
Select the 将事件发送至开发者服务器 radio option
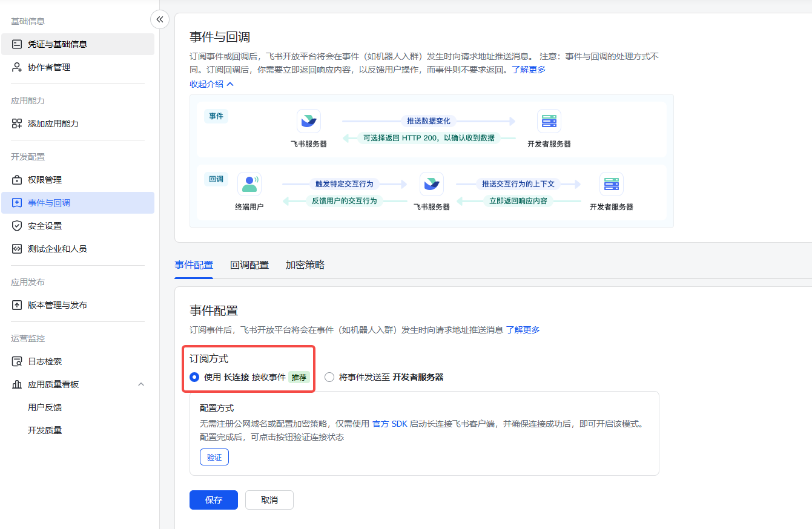tap(329, 377)
